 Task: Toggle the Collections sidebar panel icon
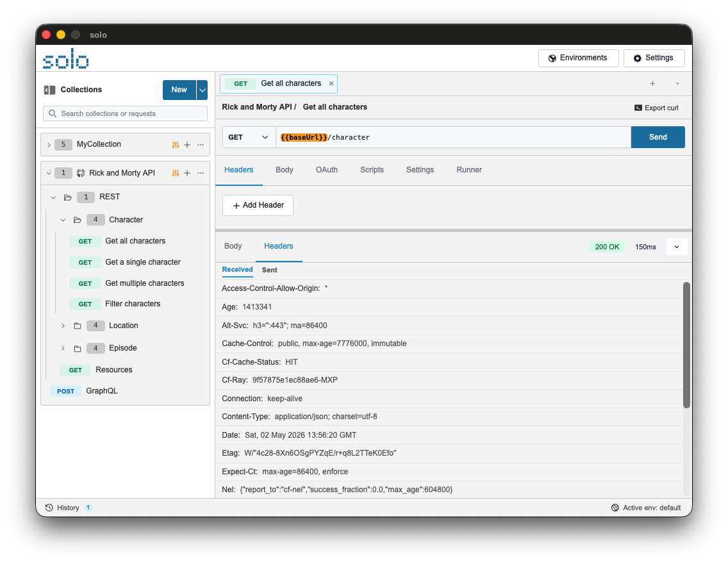tap(50, 90)
